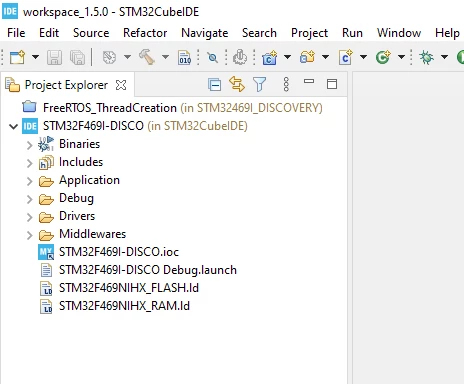Viewport: 464px width, 384px height.
Task: Select the Binaries item
Action: [79, 144]
